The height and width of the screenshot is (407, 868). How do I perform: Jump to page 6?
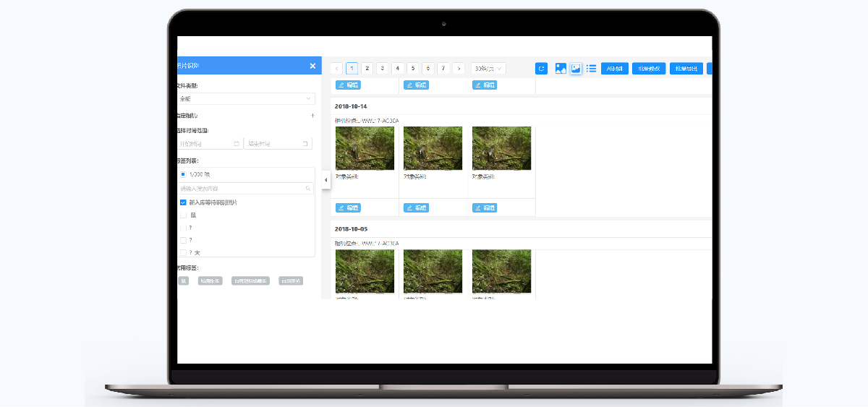coord(428,69)
